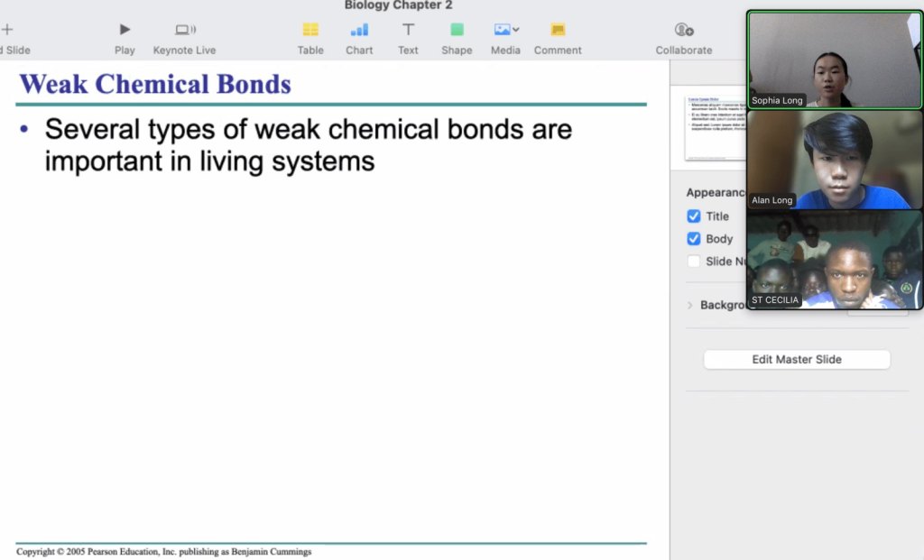Expand the Background section
Screen dimensions: 924x560
coord(689,305)
